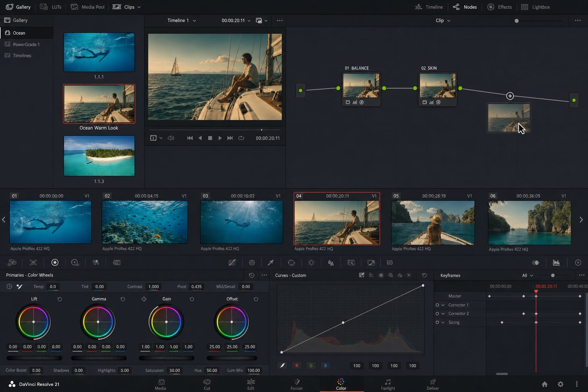
Task: Click the Gain white-point picker crosshair
Action: (144, 299)
